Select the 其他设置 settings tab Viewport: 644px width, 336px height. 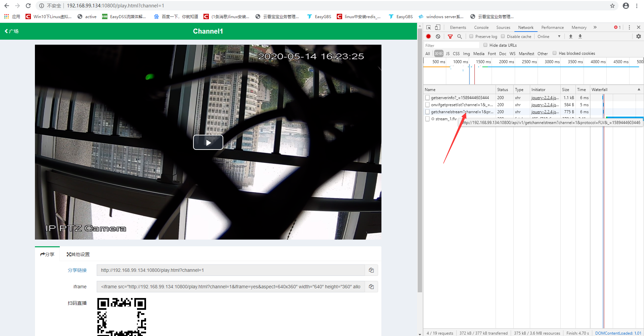point(78,254)
